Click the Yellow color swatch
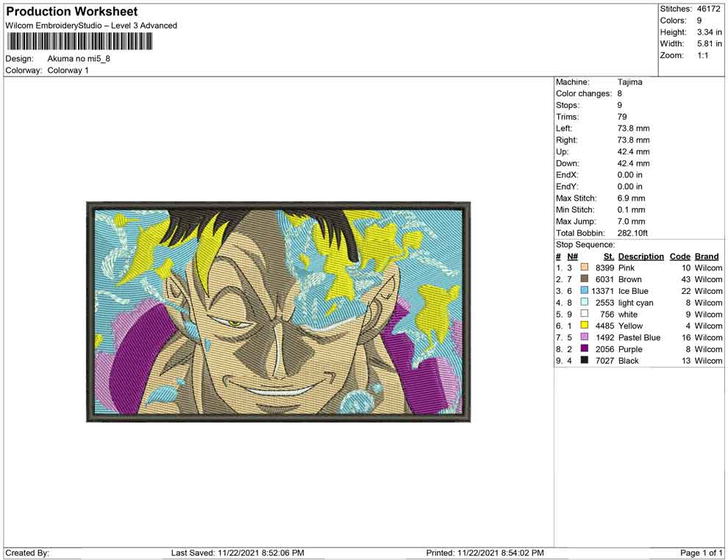The image size is (728, 560). [x=584, y=326]
